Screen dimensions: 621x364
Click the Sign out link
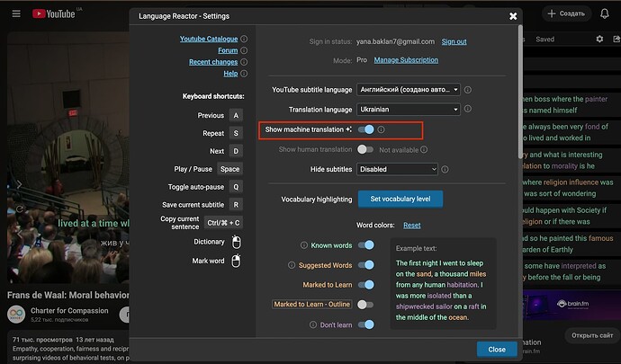click(x=454, y=41)
